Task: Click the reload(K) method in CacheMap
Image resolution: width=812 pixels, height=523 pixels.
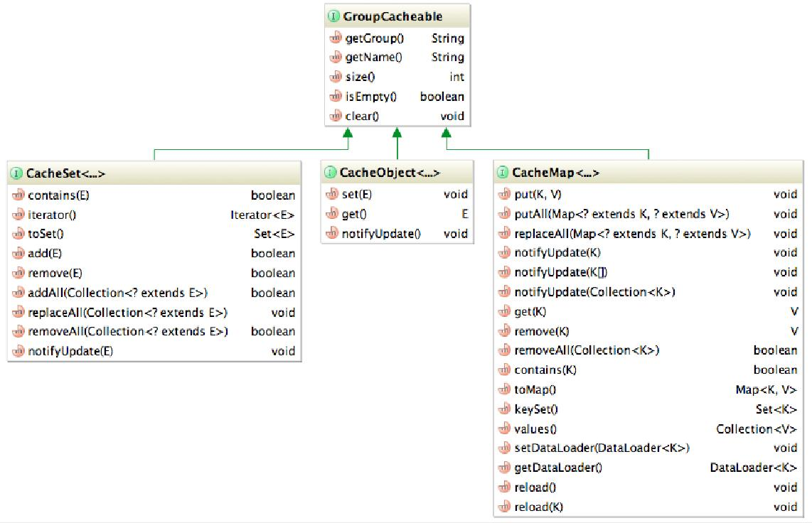Action: tap(538, 507)
